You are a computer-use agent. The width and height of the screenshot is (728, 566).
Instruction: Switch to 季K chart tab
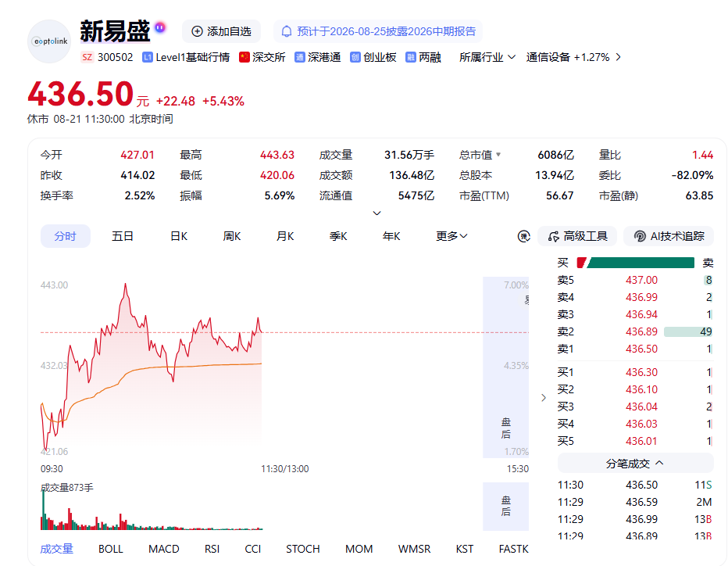point(338,236)
